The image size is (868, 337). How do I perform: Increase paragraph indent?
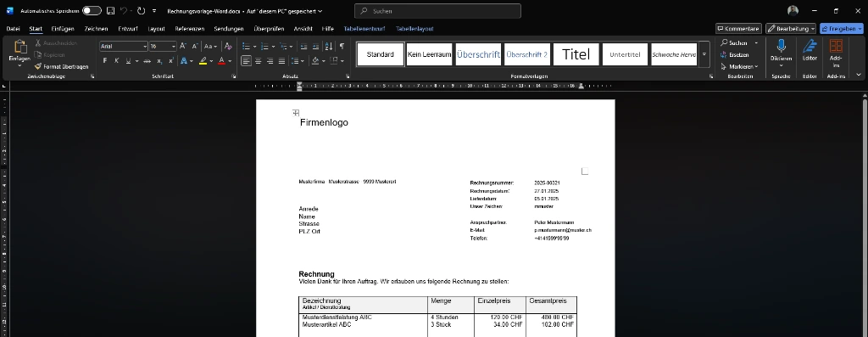[315, 47]
